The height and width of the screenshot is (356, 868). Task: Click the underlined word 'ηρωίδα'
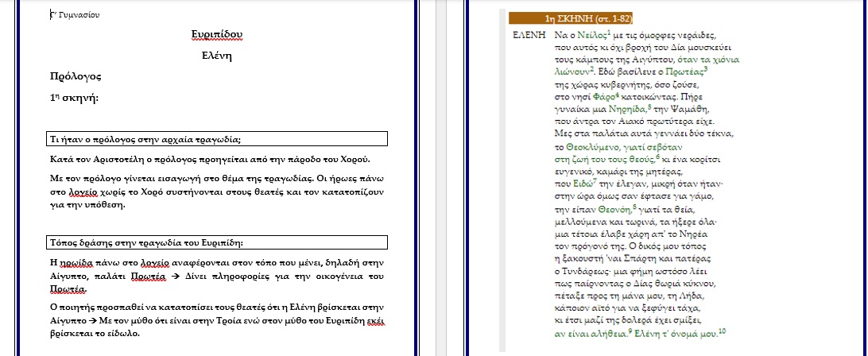[77, 262]
